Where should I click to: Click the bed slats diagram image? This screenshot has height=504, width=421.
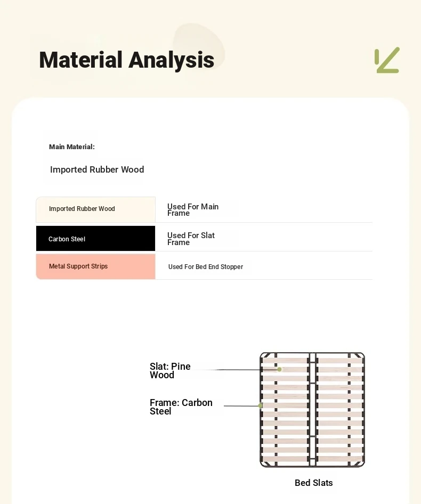[312, 410]
